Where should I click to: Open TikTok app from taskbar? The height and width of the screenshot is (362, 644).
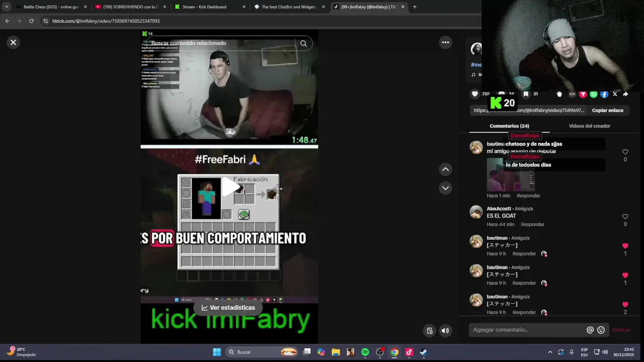pos(409,352)
